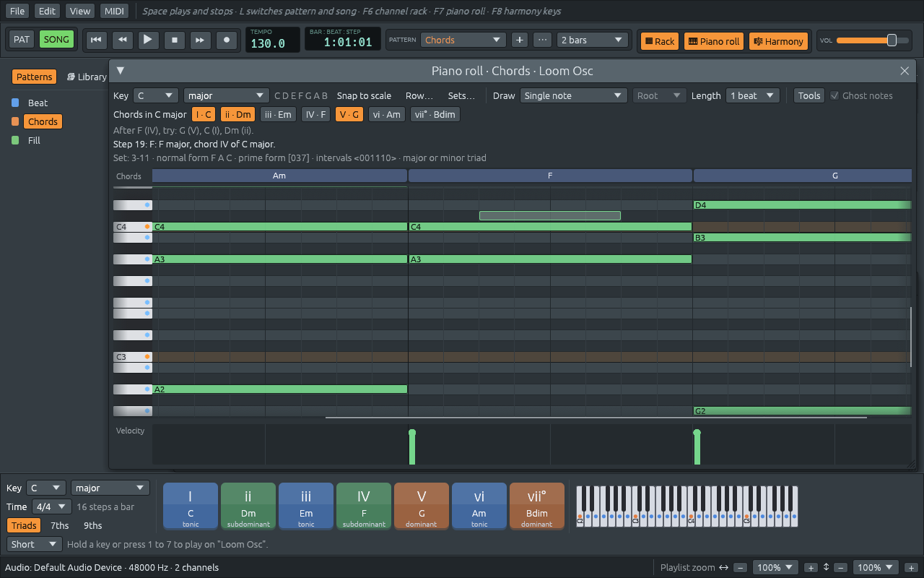Toggle the Harmony panel button
Image resolution: width=924 pixels, height=578 pixels.
pos(778,41)
